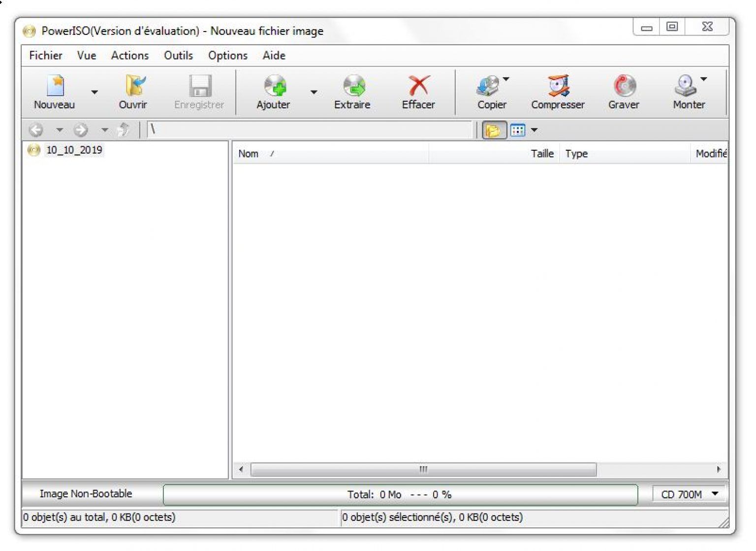Click the Copier disc icon
The height and width of the screenshot is (551, 756).
(488, 86)
